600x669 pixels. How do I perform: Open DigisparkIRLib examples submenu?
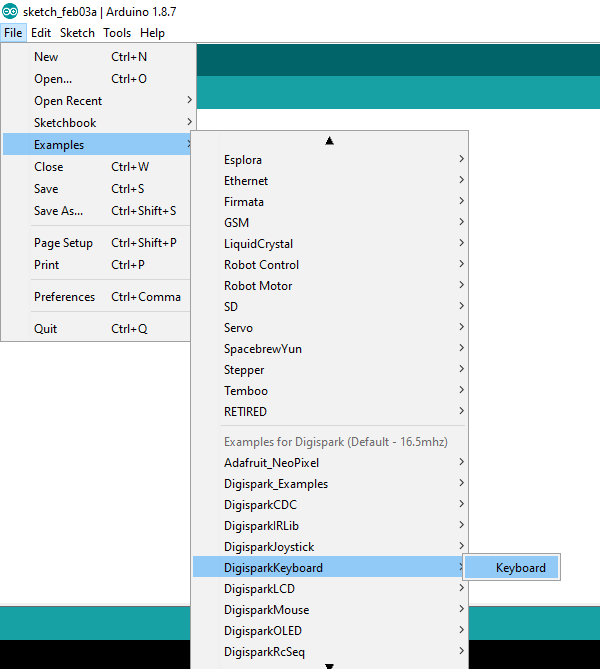[x=329, y=526]
